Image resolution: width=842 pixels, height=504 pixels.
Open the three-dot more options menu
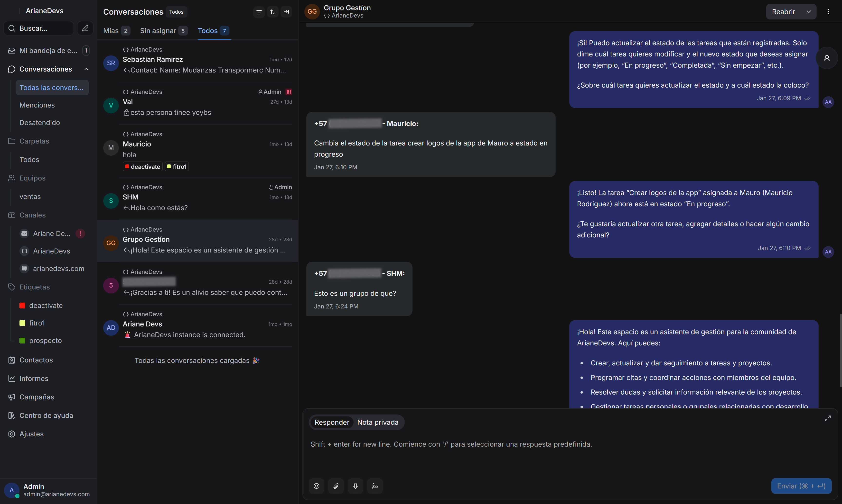(x=828, y=12)
